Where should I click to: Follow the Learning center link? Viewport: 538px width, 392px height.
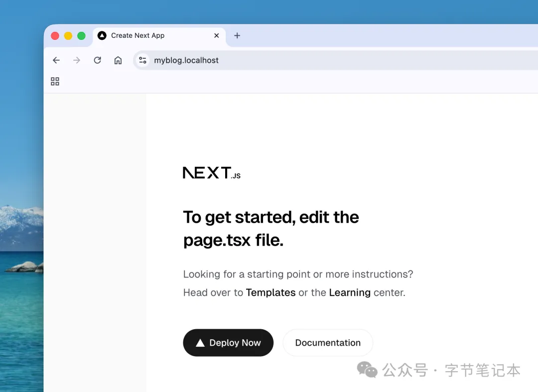[x=350, y=292]
